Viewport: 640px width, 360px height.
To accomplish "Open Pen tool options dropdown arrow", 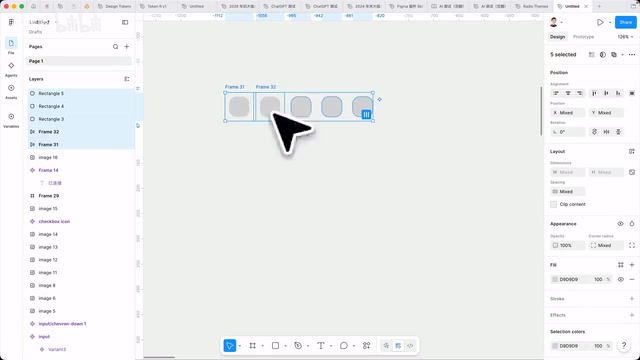I will [x=308, y=346].
